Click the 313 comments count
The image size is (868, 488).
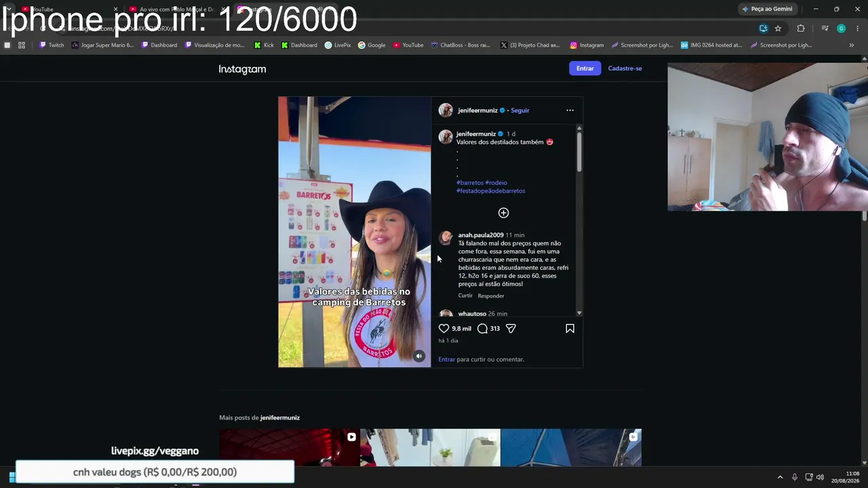tap(495, 329)
